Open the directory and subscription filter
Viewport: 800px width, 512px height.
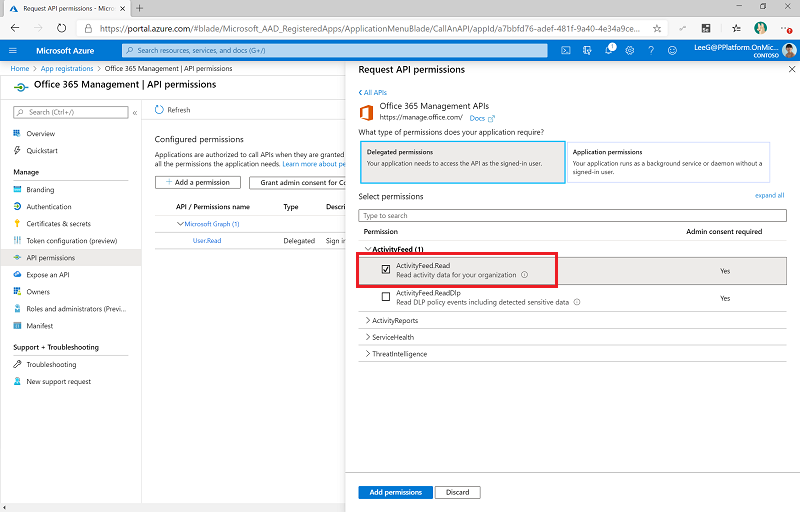click(x=587, y=50)
